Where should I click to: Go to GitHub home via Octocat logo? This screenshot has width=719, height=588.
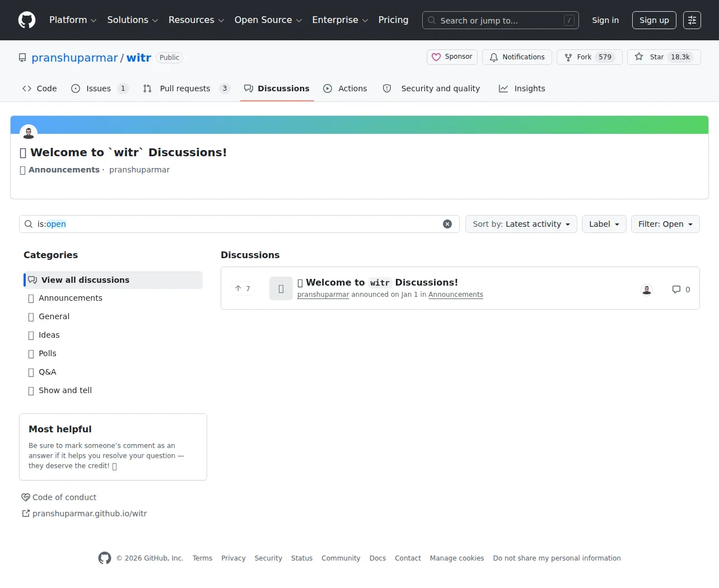click(27, 20)
